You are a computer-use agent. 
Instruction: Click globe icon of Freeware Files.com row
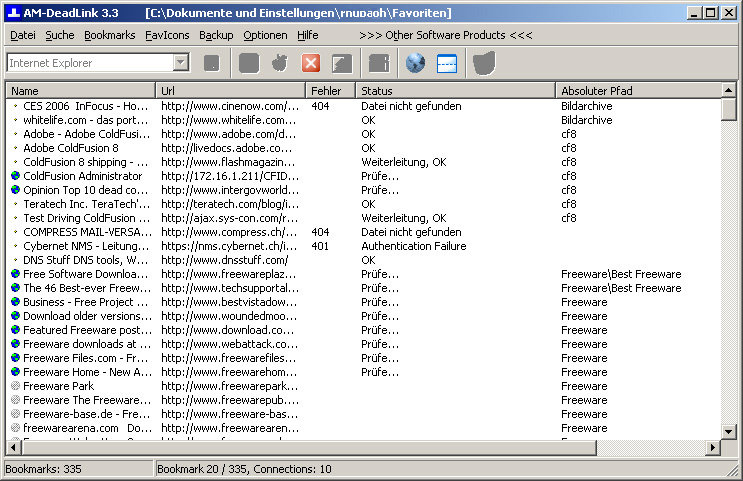tap(15, 358)
